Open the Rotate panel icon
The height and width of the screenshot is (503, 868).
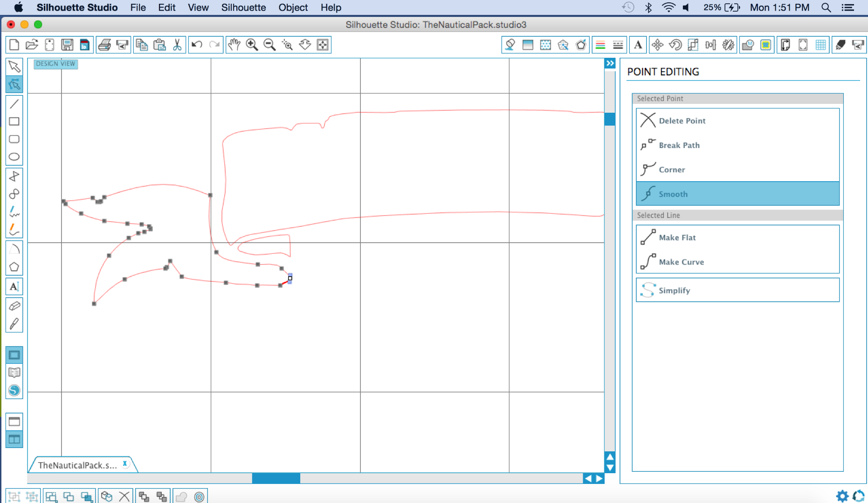pos(675,45)
